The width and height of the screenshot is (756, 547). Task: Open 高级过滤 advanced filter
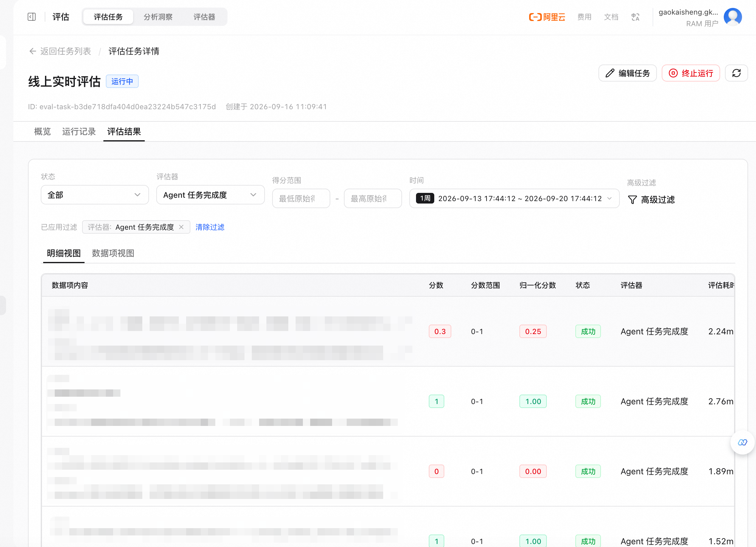[x=651, y=200]
